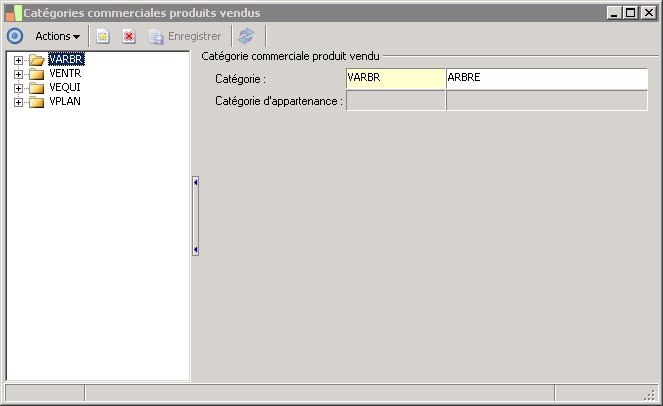Image resolution: width=663 pixels, height=406 pixels.
Task: Click the Catégorie d'appartenance description field
Action: (x=547, y=101)
